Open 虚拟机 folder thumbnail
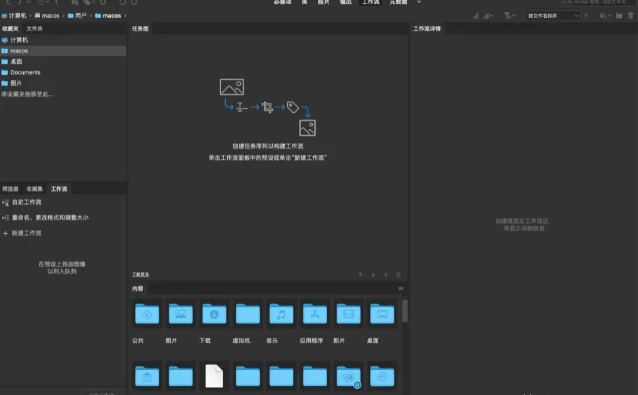This screenshot has width=638, height=395. point(247,314)
